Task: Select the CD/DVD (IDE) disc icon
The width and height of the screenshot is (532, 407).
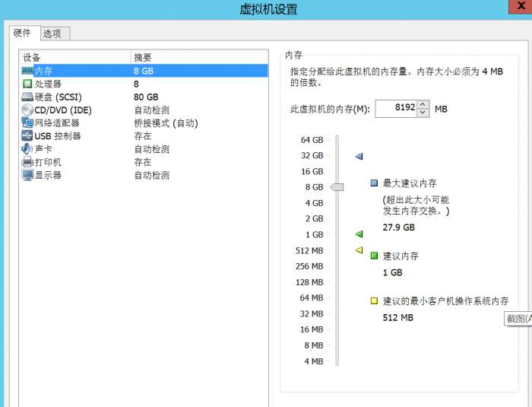Action: pos(27,110)
